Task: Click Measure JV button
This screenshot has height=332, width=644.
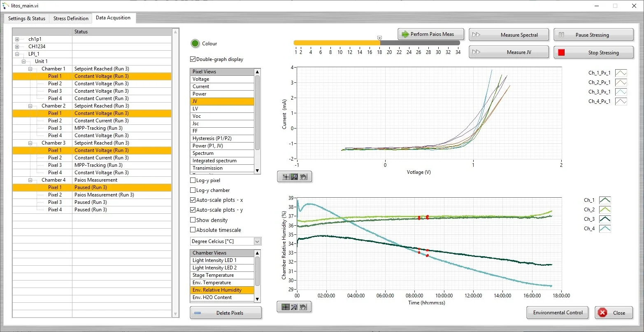Action: (509, 52)
